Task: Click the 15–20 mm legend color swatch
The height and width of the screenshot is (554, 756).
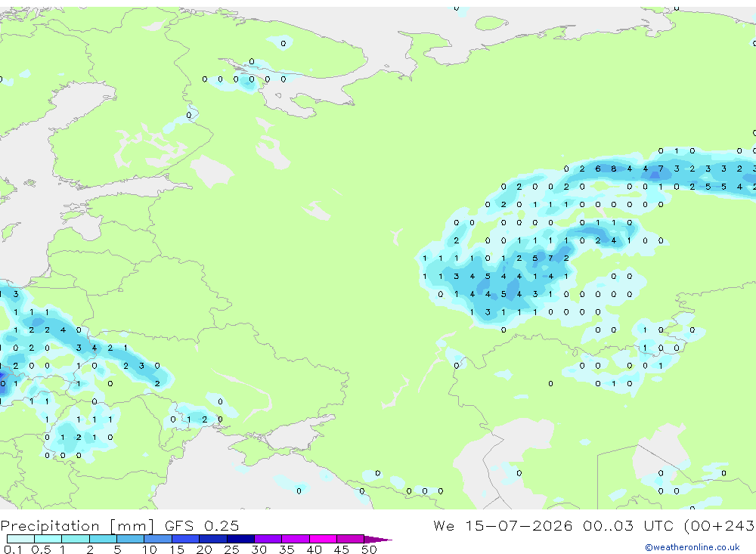Action: (x=186, y=539)
